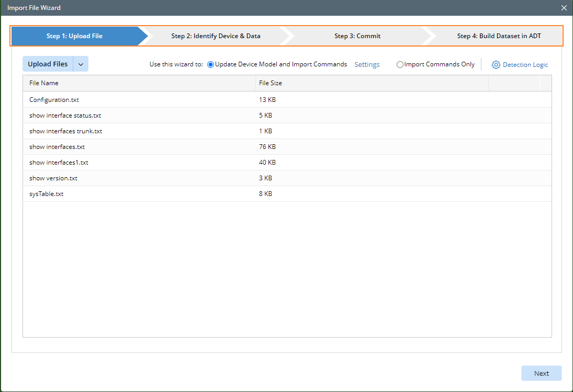This screenshot has width=573, height=392.
Task: Click the Next button
Action: 542,373
